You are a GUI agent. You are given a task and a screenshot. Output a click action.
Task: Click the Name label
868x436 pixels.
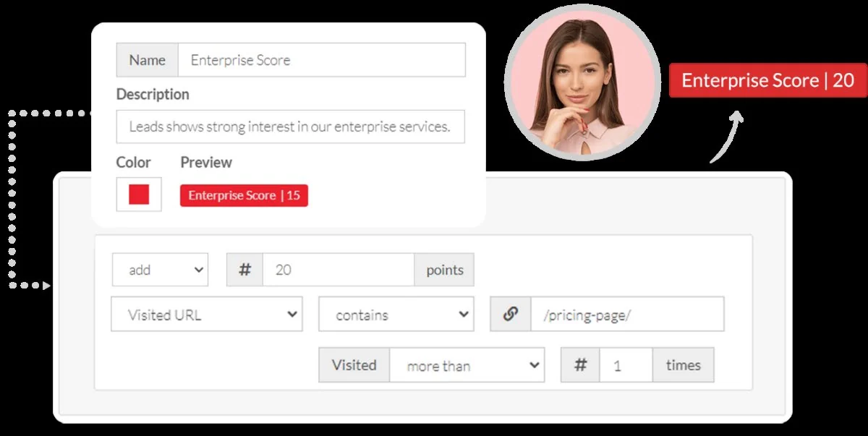[x=148, y=60]
